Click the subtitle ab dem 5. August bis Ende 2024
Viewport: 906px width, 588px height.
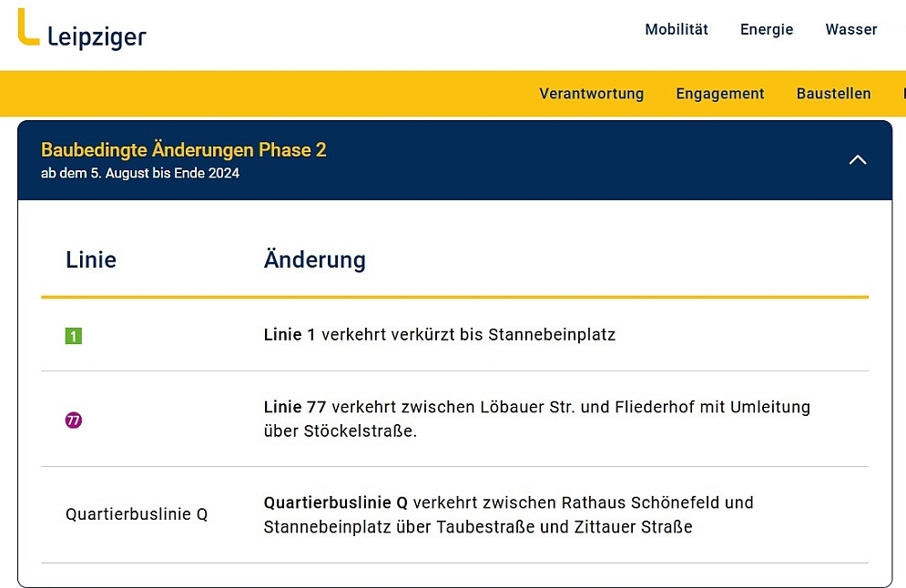click(x=140, y=173)
